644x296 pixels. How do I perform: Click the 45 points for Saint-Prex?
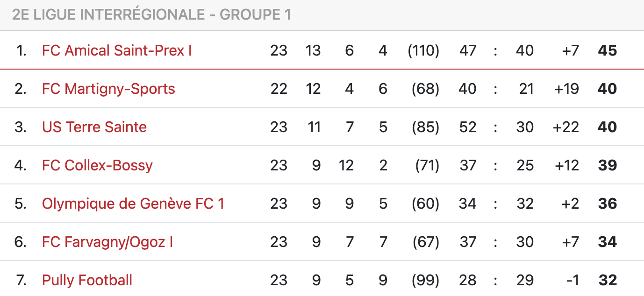(x=608, y=50)
